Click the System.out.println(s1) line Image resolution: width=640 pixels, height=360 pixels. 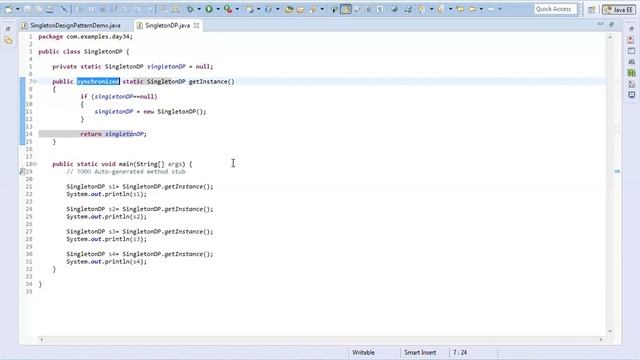[107, 194]
